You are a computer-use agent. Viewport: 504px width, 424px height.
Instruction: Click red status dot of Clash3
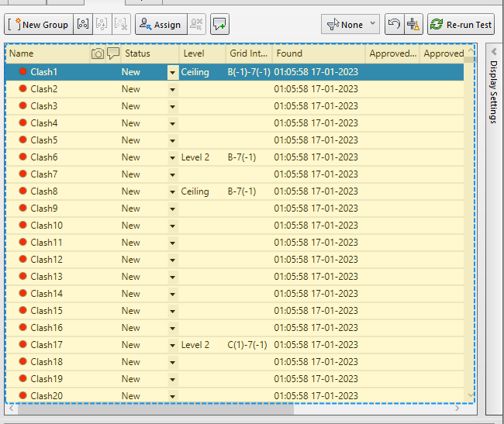(22, 106)
